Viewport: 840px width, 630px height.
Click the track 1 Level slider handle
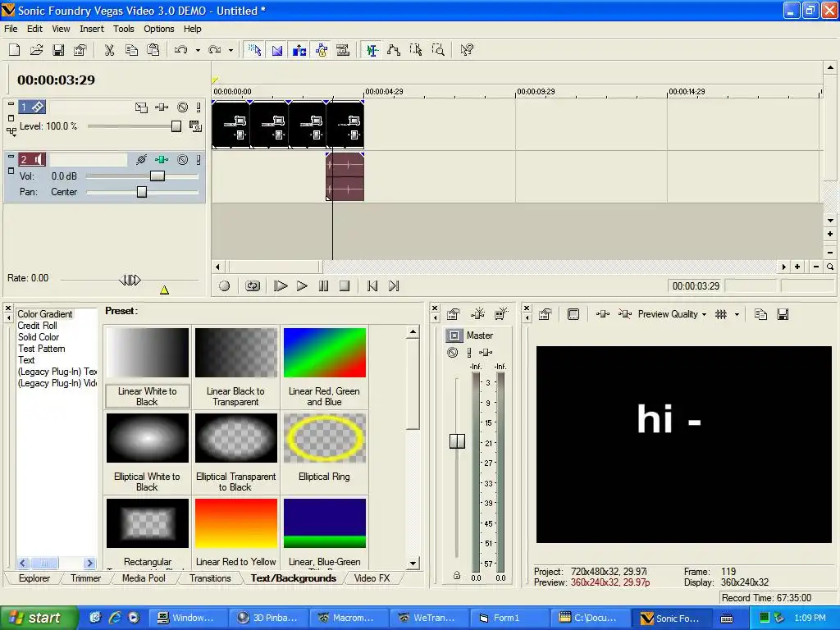point(176,126)
